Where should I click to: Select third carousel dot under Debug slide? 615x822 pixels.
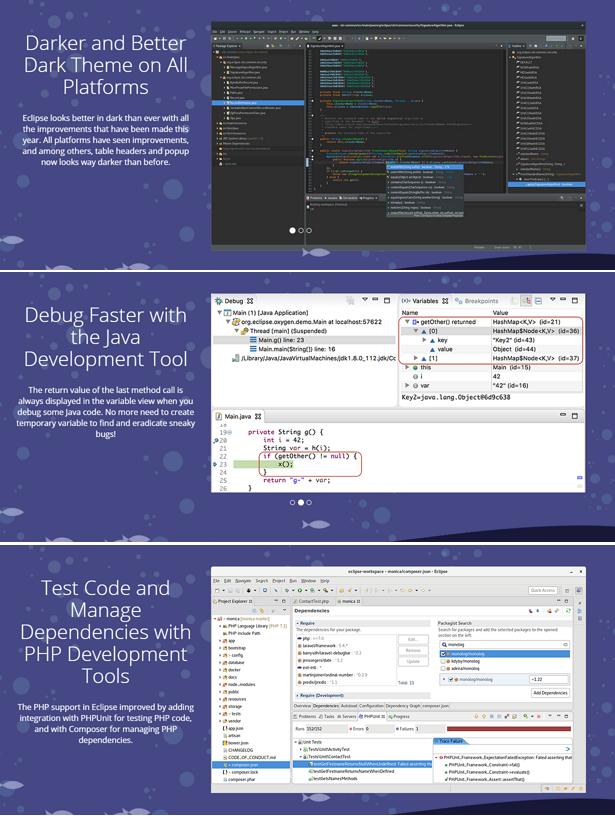tap(309, 502)
